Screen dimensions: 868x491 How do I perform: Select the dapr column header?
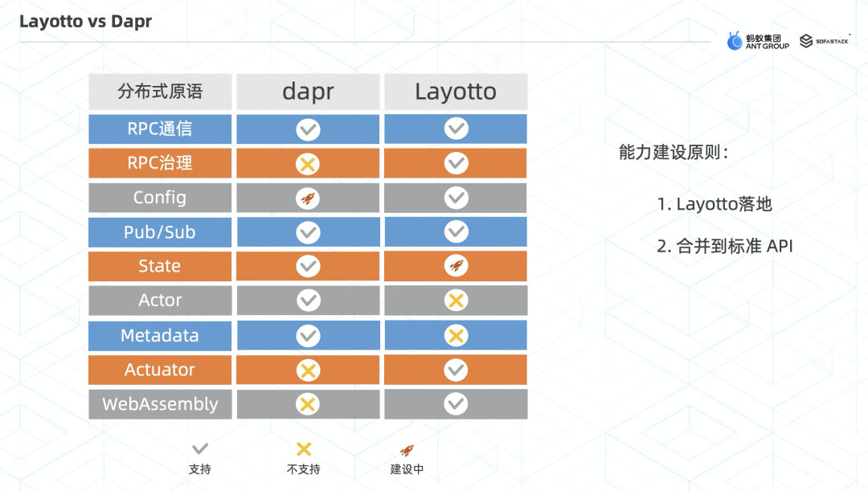[x=308, y=92]
